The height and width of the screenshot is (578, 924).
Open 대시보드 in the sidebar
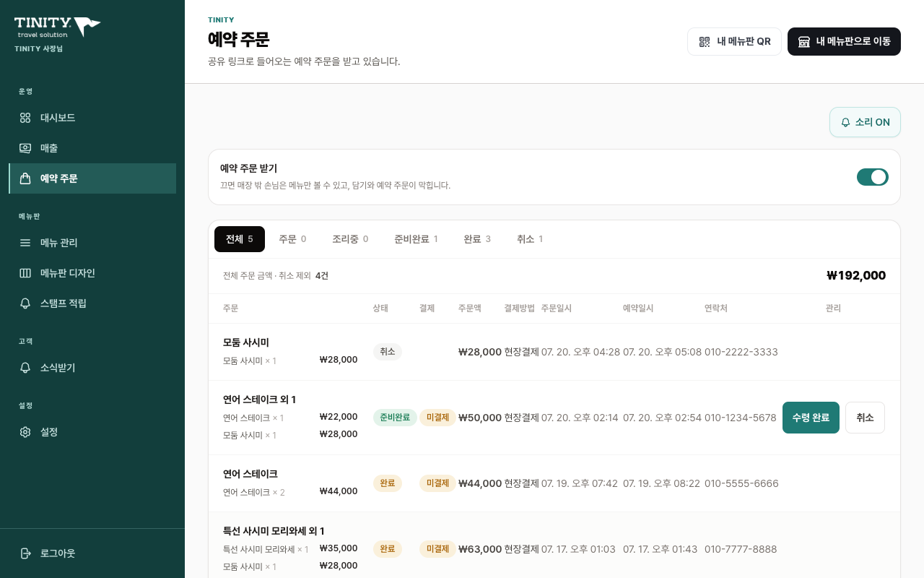click(92, 118)
